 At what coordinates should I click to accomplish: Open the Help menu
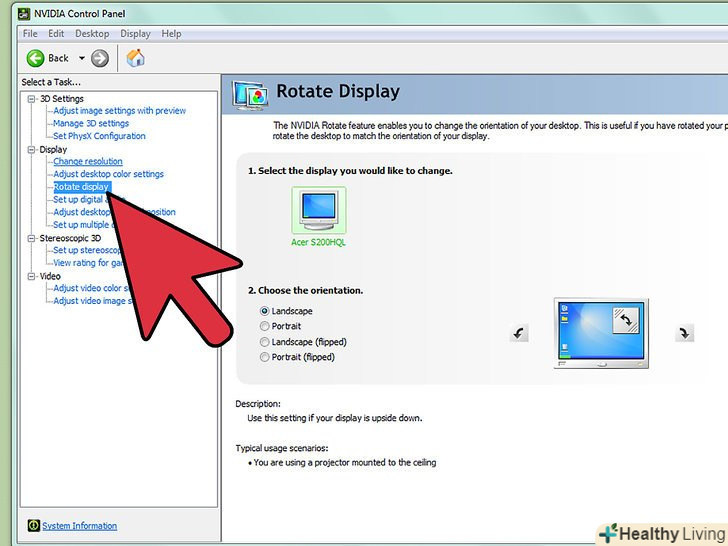coord(171,34)
